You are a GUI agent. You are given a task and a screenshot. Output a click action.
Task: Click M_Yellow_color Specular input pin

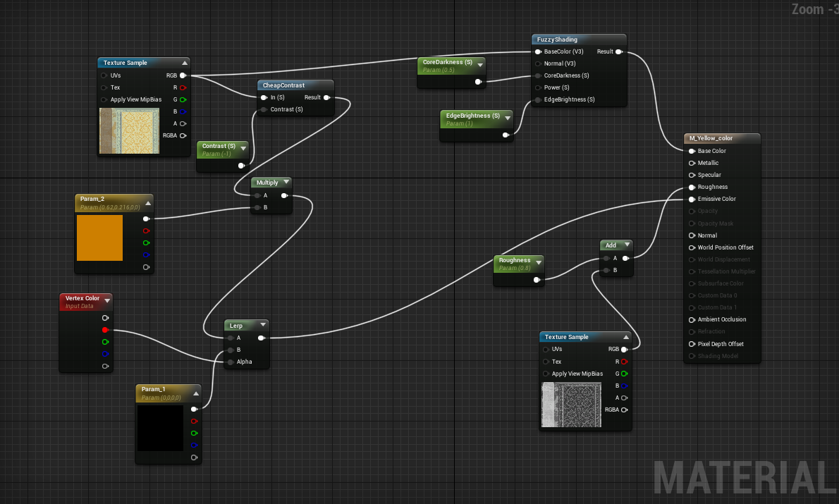(x=692, y=175)
